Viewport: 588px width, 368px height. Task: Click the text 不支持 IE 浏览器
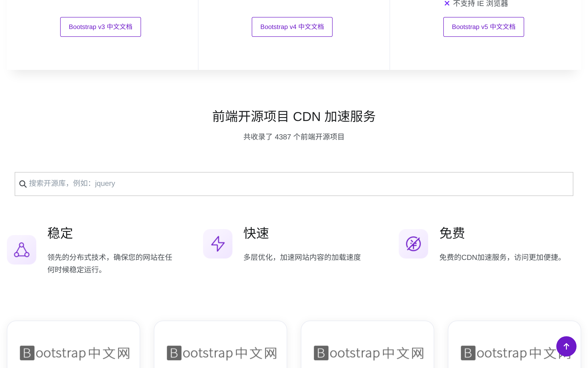point(480,3)
